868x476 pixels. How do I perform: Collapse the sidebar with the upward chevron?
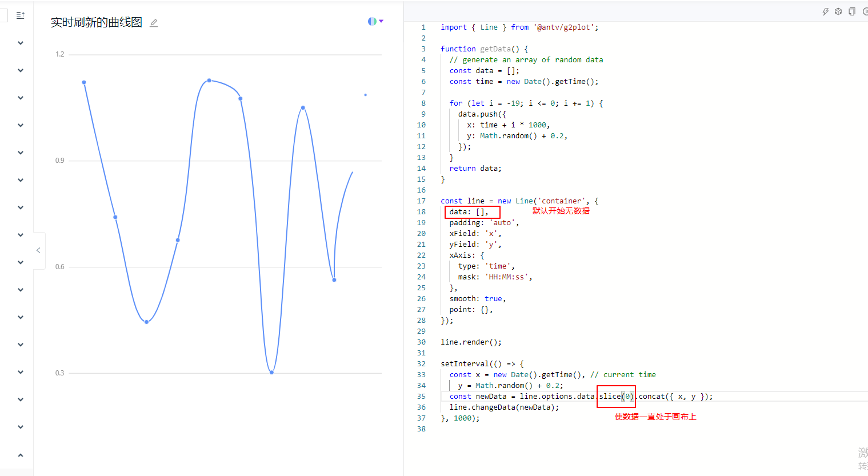(20, 455)
